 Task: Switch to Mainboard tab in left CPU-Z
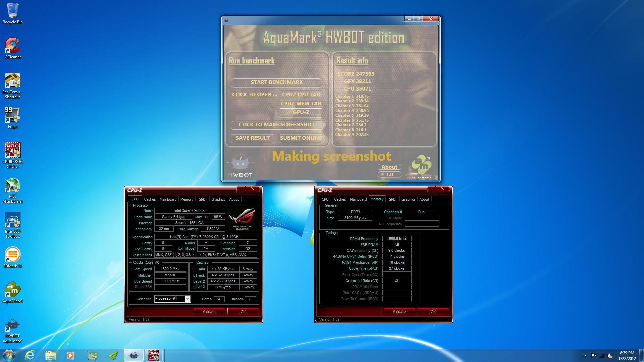click(x=168, y=199)
